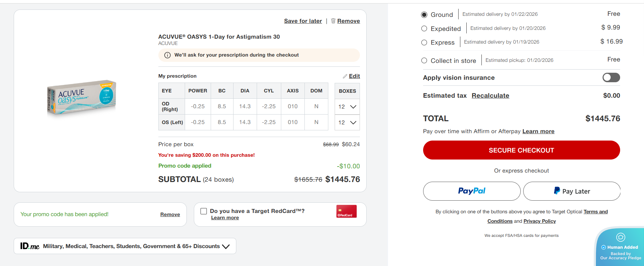Click the trash icon beside Remove
This screenshot has width=644, height=266.
[333, 21]
